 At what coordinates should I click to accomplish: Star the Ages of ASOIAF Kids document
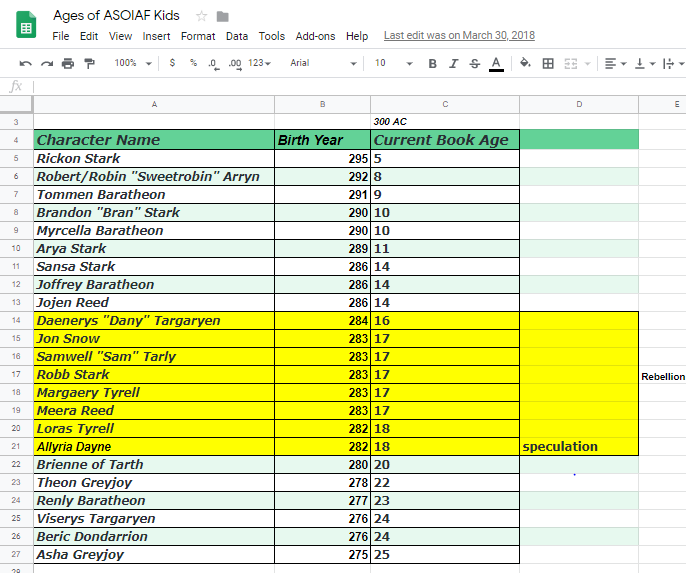click(x=201, y=17)
